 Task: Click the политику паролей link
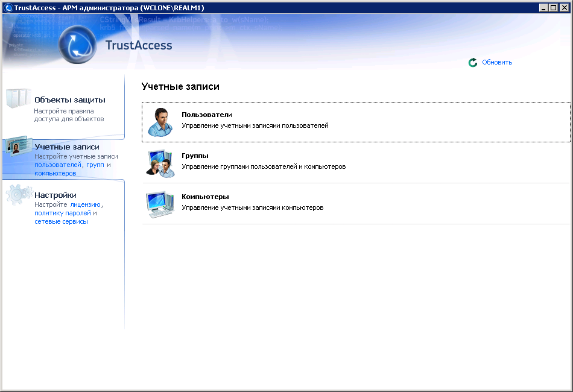63,213
